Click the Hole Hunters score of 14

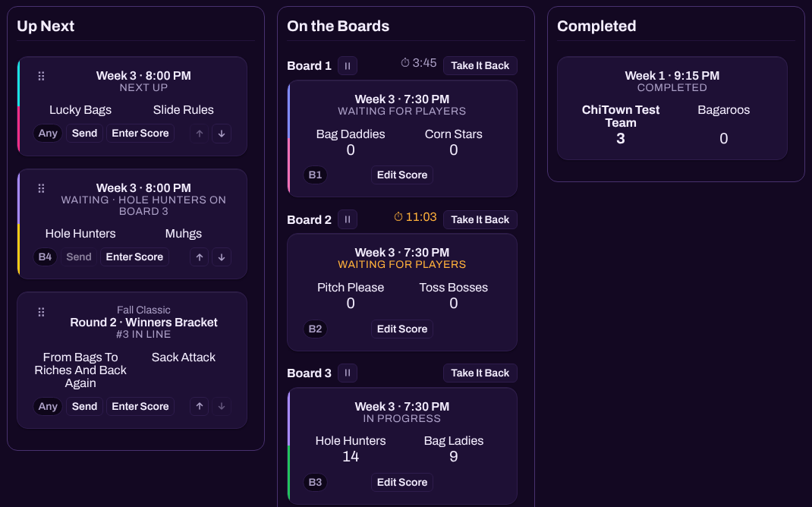click(351, 457)
